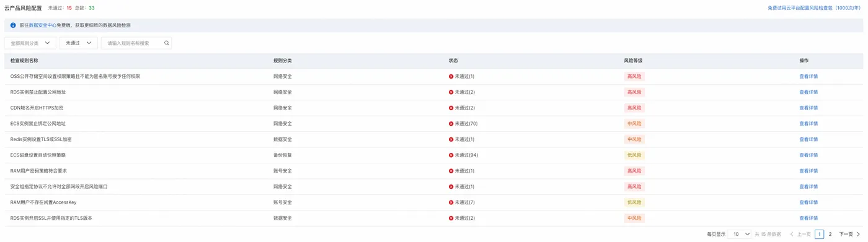Click the 下一页 next page button

point(849,235)
